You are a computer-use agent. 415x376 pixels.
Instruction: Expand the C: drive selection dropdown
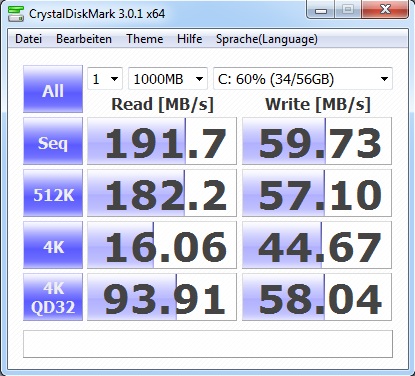(303, 79)
